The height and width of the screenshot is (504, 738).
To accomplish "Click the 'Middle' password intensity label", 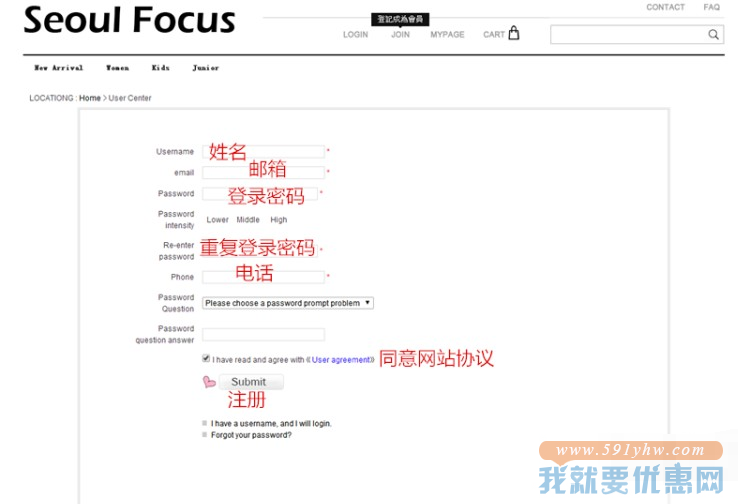I will pyautogui.click(x=248, y=220).
